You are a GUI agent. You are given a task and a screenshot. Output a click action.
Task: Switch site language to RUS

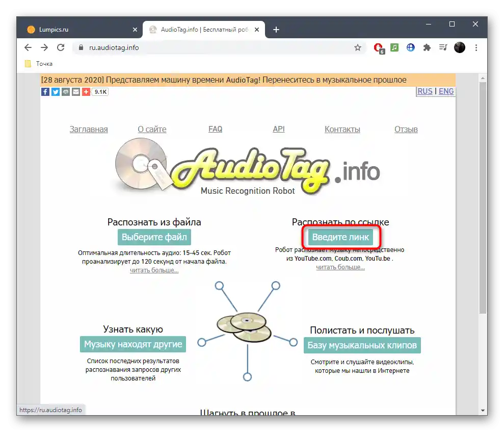coord(425,91)
